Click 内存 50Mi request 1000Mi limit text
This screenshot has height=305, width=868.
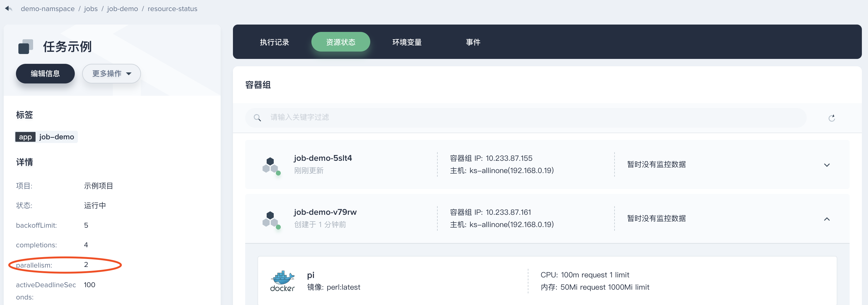pos(595,287)
